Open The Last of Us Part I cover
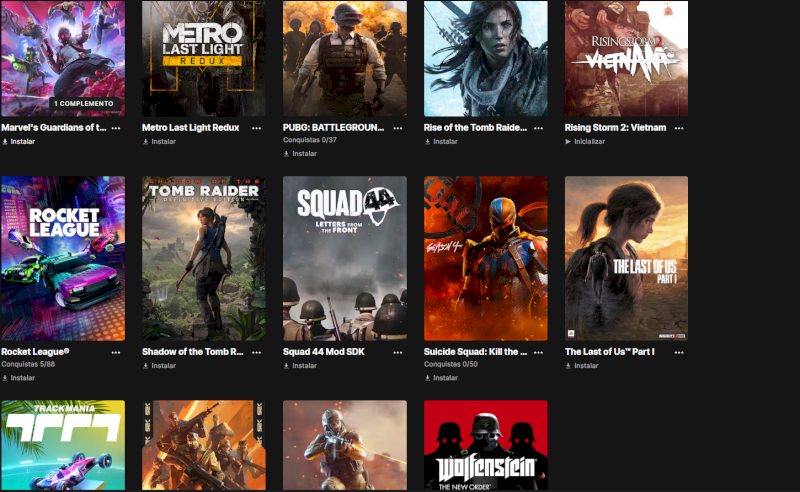Image resolution: width=800 pixels, height=492 pixels. pos(627,258)
